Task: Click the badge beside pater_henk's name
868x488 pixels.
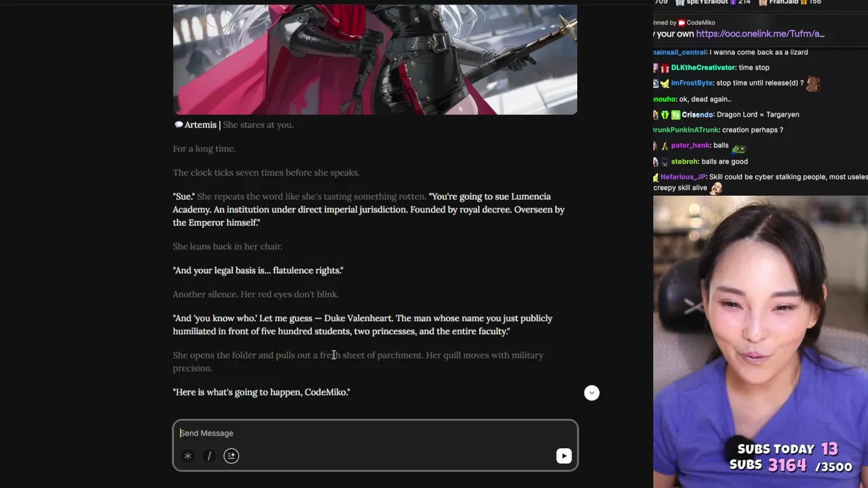Action: (x=665, y=146)
